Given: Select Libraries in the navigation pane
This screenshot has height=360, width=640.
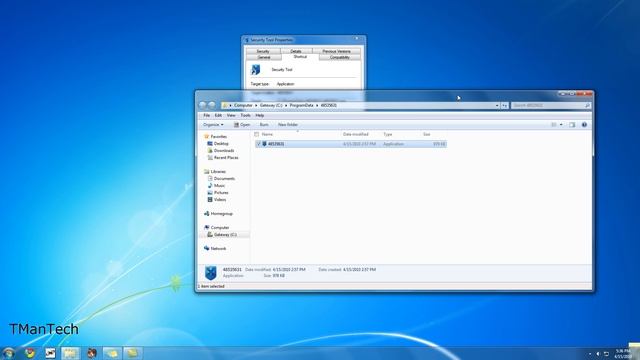Looking at the screenshot, I should click(x=215, y=171).
